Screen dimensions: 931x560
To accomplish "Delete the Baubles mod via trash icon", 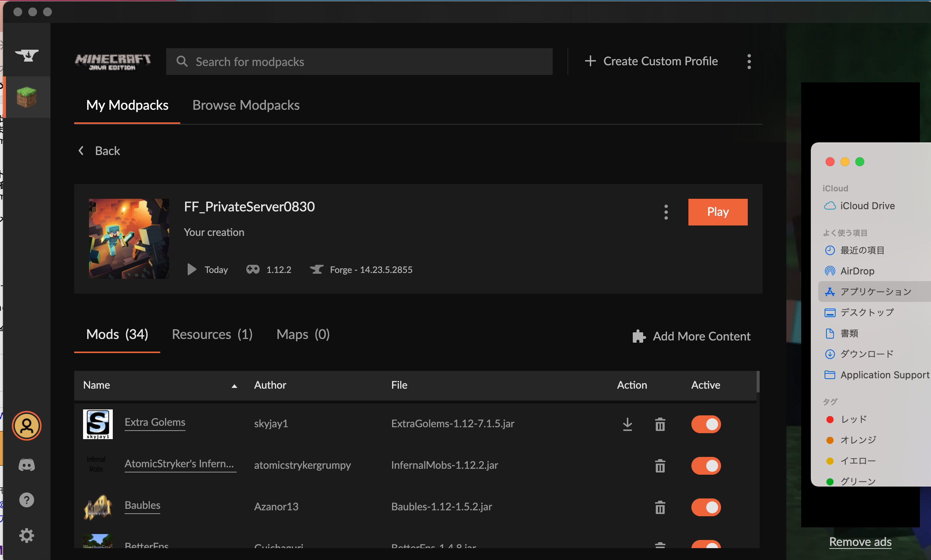I will click(x=660, y=507).
